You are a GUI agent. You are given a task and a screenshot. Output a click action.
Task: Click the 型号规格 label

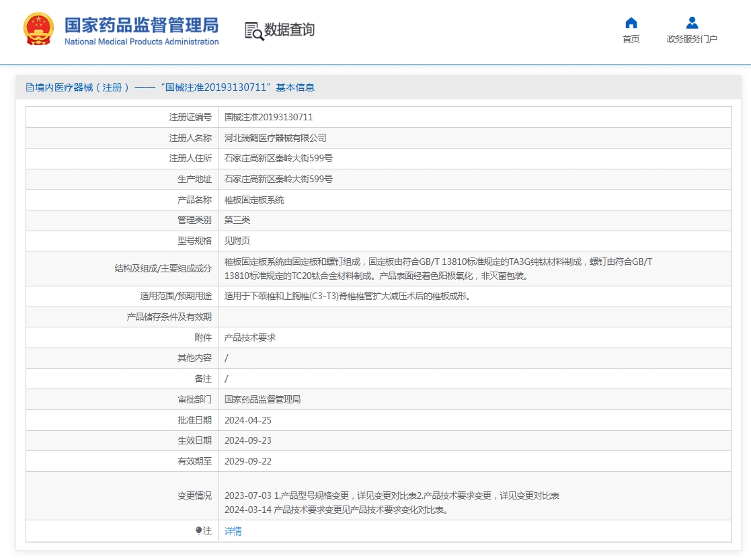click(x=194, y=241)
